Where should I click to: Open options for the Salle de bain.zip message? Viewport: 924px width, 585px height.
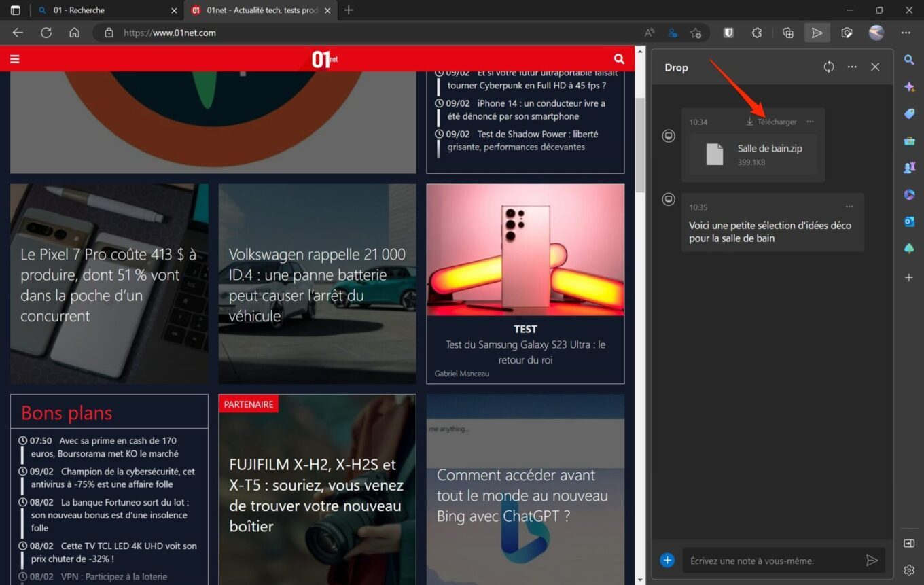pos(810,122)
